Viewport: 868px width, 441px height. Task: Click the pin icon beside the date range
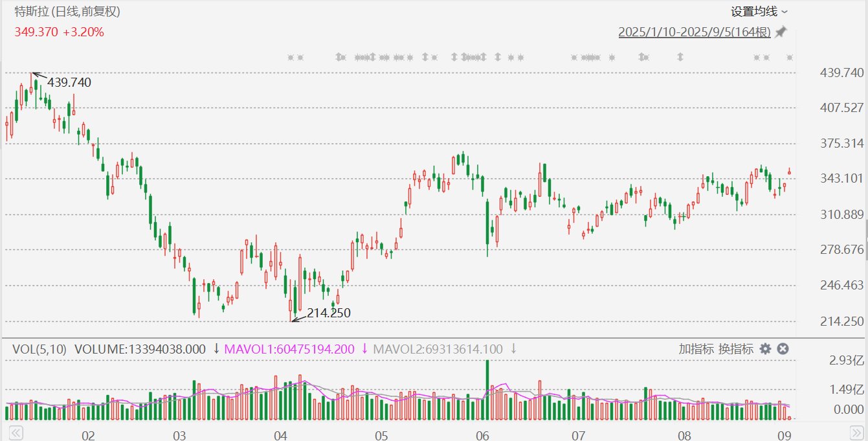click(x=781, y=32)
